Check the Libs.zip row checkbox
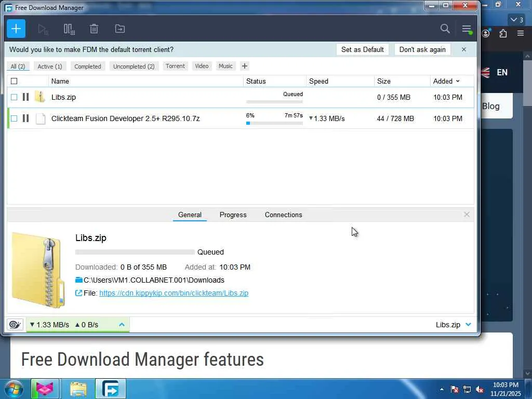 tap(14, 97)
